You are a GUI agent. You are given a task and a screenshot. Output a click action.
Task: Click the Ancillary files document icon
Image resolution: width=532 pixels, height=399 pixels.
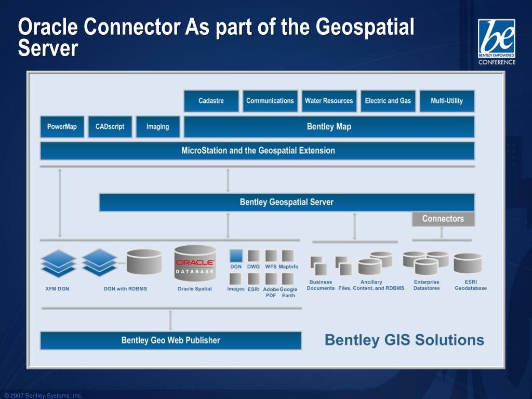(343, 265)
